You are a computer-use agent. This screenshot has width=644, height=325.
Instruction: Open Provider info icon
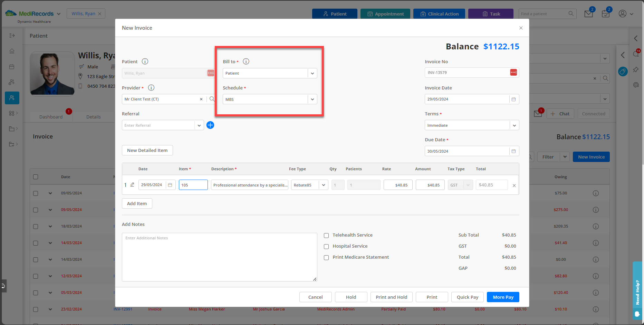click(151, 88)
